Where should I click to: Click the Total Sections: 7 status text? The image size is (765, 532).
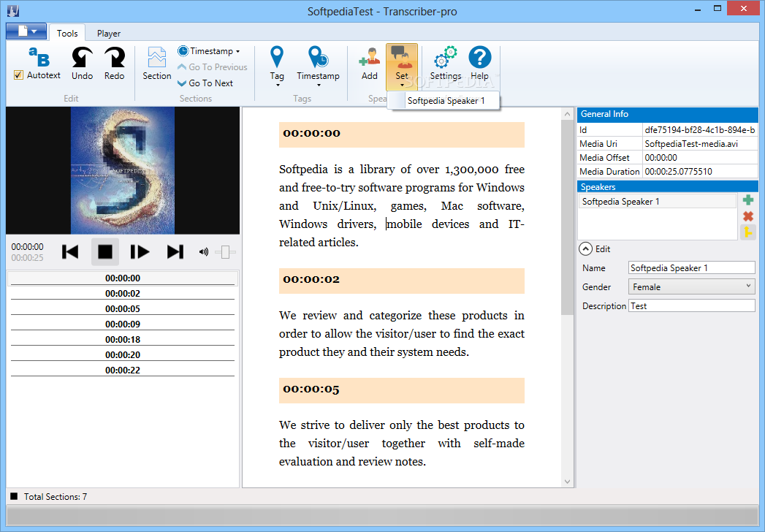coord(56,496)
